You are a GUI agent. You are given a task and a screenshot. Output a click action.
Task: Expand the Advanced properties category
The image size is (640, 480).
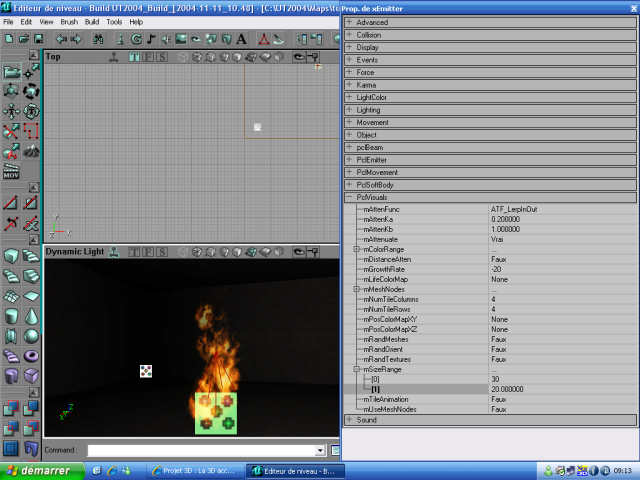coord(349,22)
